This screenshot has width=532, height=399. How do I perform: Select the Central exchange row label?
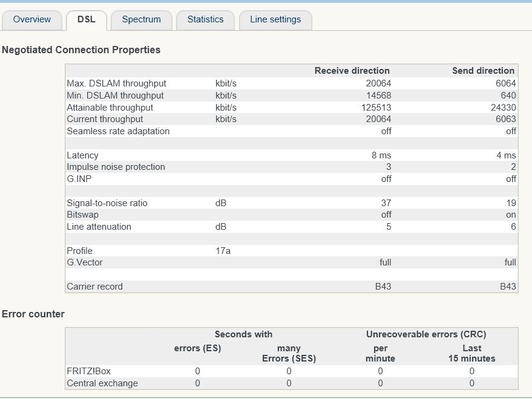[102, 383]
